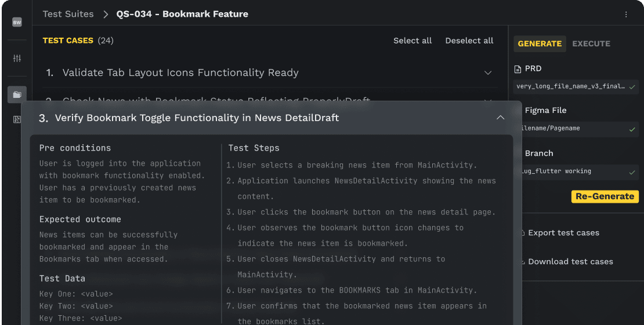644x325 pixels.
Task: Click the PRD label in Generate panel
Action: pyautogui.click(x=533, y=68)
